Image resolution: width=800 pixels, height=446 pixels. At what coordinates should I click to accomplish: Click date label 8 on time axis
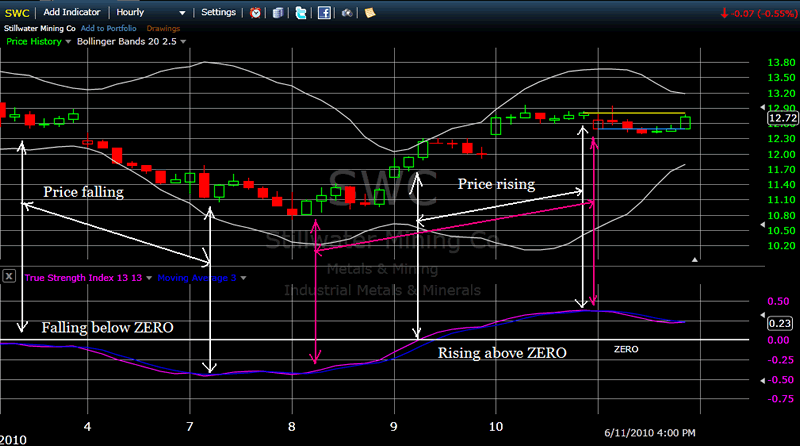(291, 427)
